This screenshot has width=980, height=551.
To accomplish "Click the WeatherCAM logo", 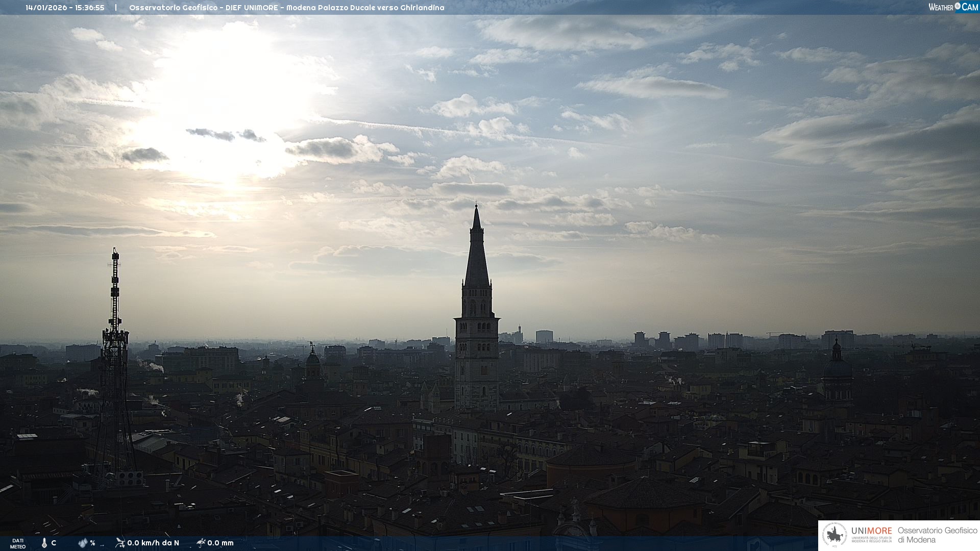I will point(953,7).
